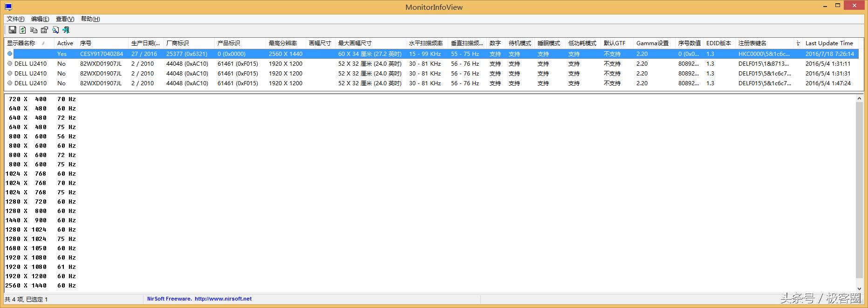Click the 55 - 75 Hz cell

coord(465,54)
